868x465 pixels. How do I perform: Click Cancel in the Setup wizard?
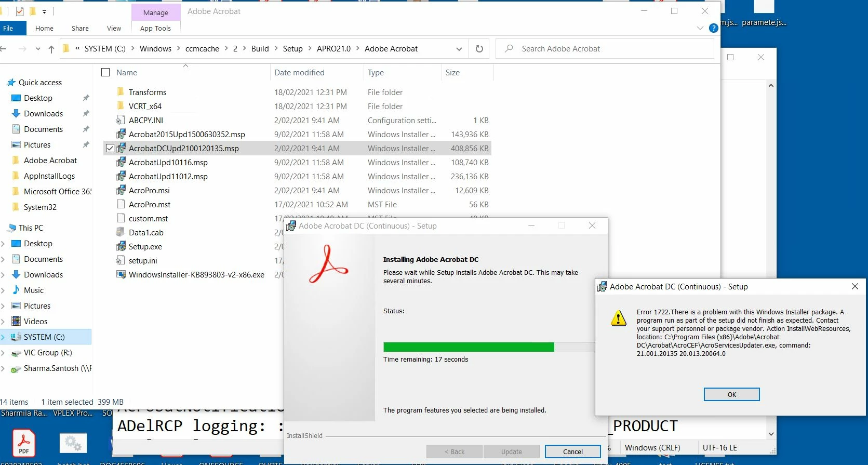[x=572, y=451]
